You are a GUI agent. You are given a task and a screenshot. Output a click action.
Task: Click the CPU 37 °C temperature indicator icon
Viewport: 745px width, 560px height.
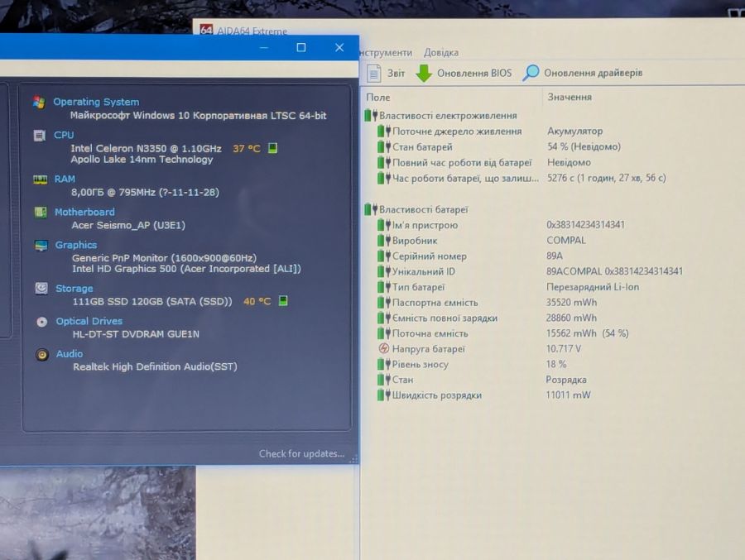click(272, 148)
